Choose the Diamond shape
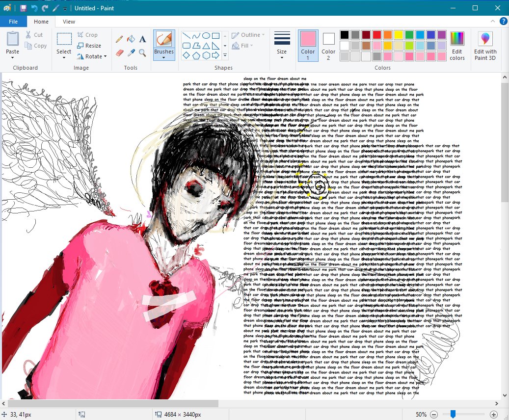The height and width of the screenshot is (420, 509). [x=187, y=55]
